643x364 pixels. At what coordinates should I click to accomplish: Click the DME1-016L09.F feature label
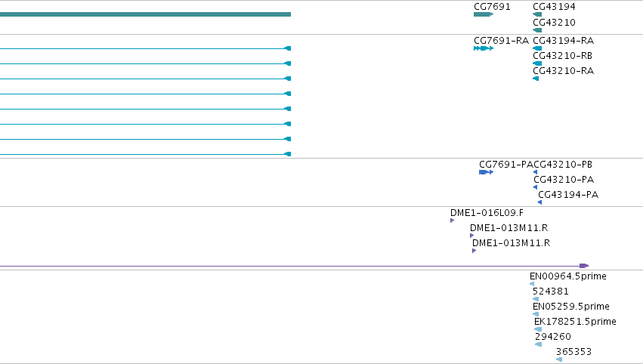[487, 213]
